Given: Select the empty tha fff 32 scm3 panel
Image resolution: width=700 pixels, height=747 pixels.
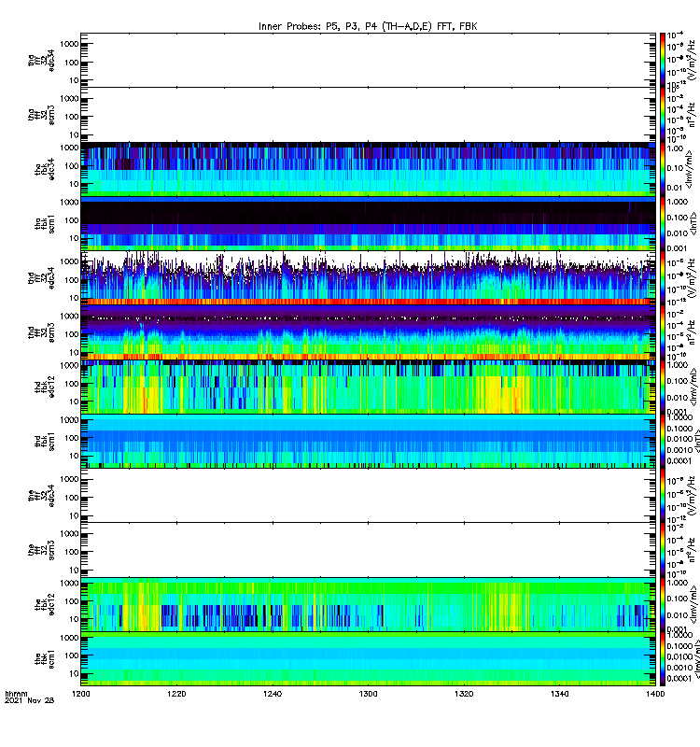Looking at the screenshot, I should 368,114.
